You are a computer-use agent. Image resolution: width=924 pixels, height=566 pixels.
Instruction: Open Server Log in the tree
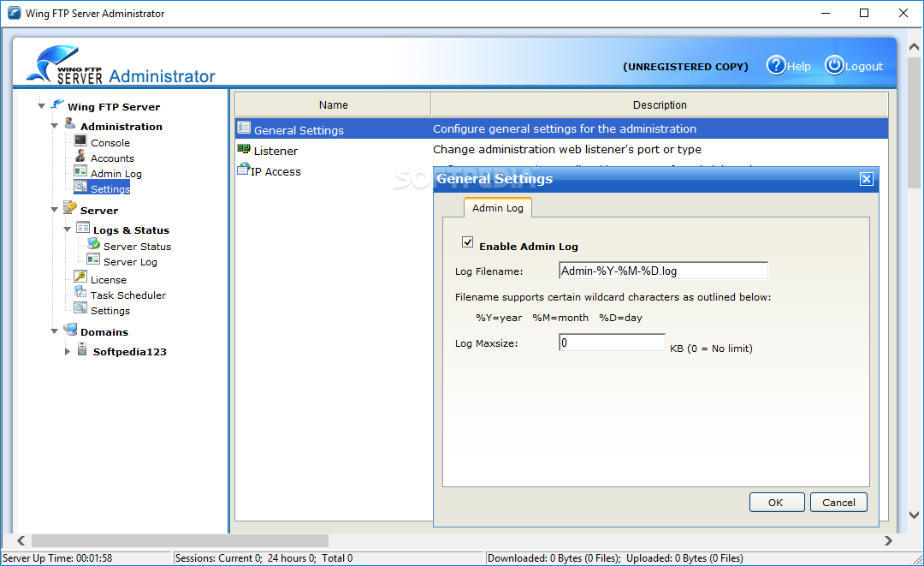coord(130,262)
